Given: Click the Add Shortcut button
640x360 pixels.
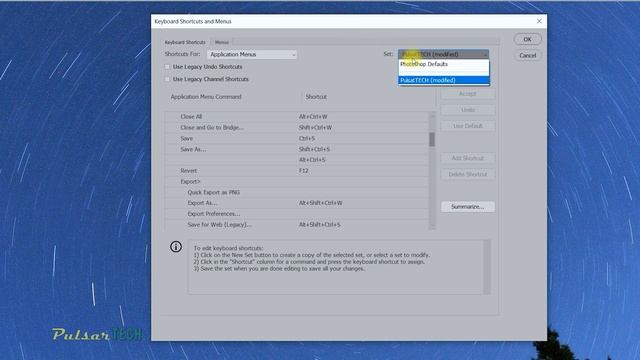Looking at the screenshot, I should (x=468, y=158).
